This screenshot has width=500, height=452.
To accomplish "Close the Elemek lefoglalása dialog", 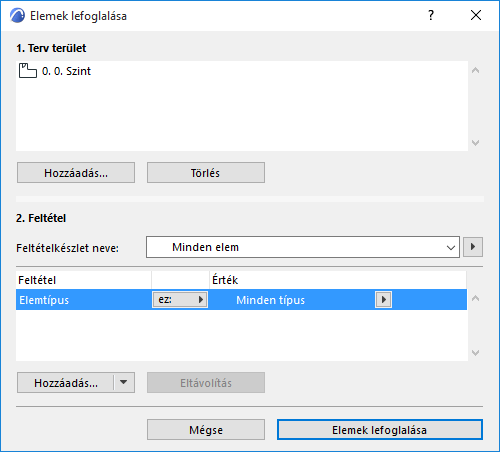I will click(476, 15).
